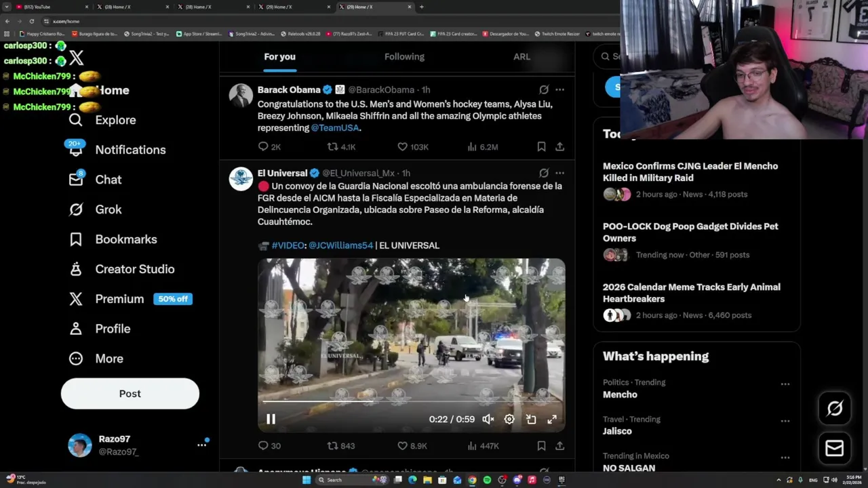The width and height of the screenshot is (868, 488).
Task: View analytics on El Universal's post (447K)
Action: point(483,445)
